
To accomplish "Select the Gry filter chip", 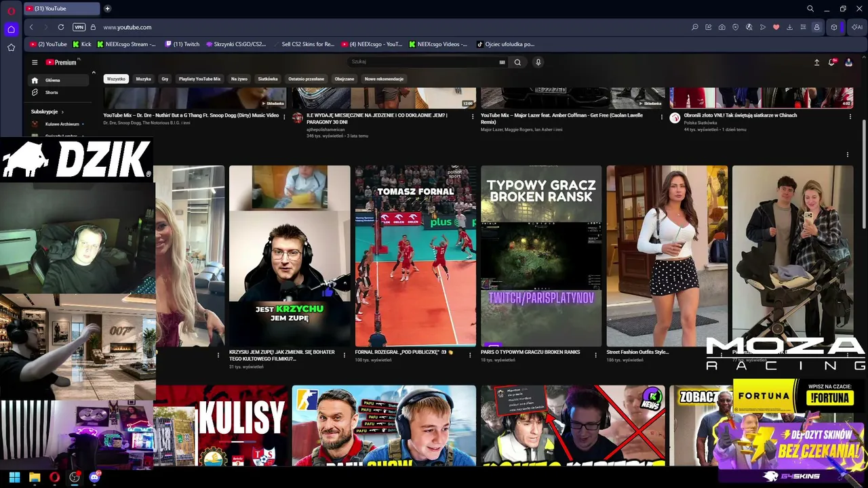I will tap(165, 79).
